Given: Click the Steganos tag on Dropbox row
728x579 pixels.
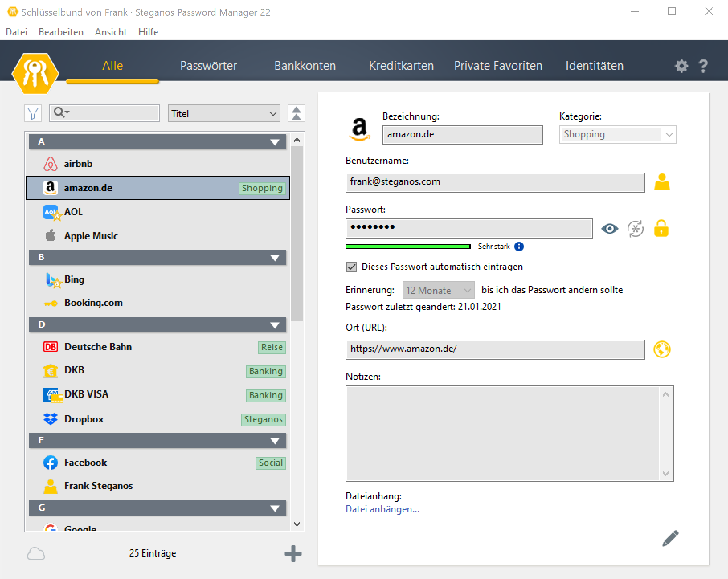Looking at the screenshot, I should [x=264, y=420].
